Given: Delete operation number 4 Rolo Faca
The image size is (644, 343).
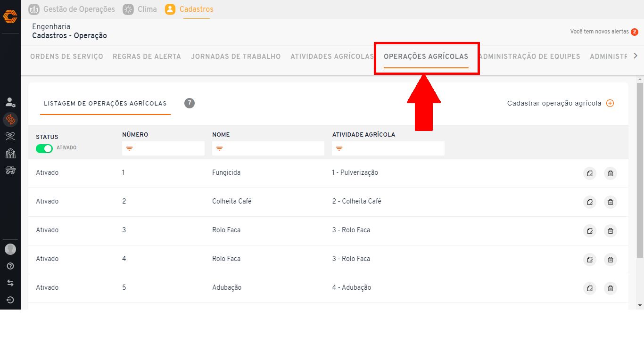Looking at the screenshot, I should (611, 260).
